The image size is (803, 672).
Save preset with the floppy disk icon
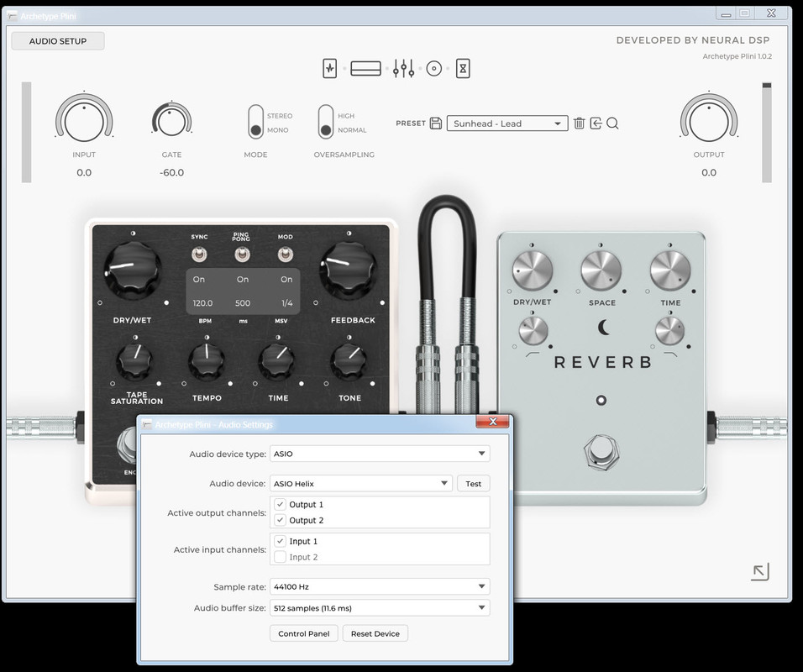(x=436, y=123)
